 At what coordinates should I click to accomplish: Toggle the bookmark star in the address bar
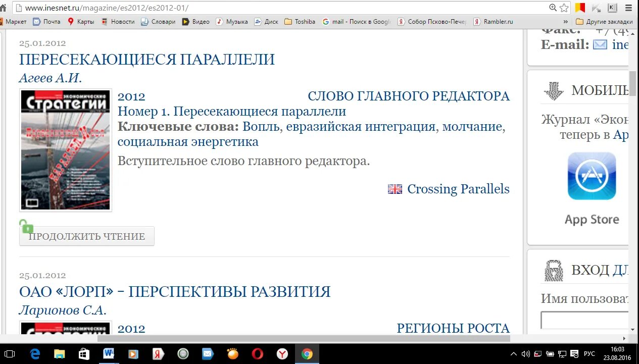tap(565, 8)
